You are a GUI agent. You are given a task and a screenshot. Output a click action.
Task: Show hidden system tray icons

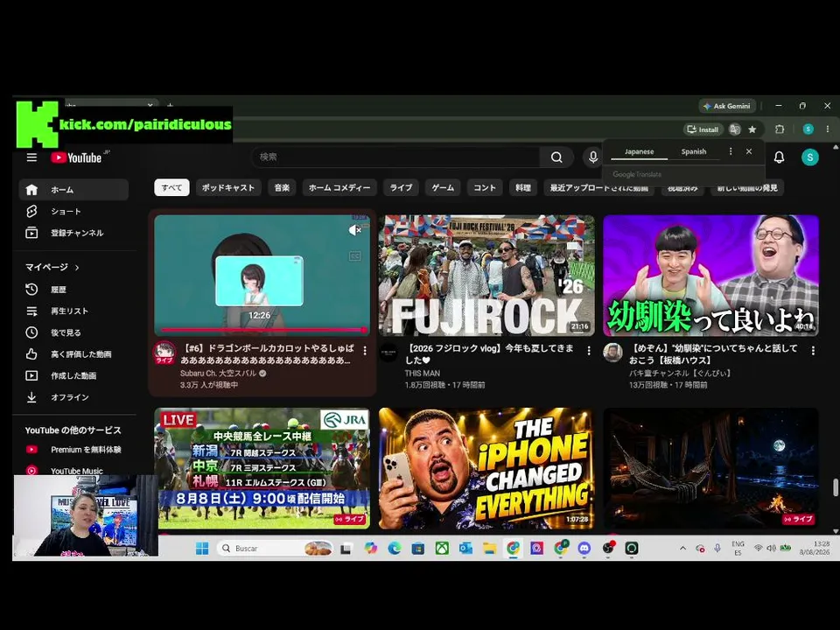[x=682, y=548]
